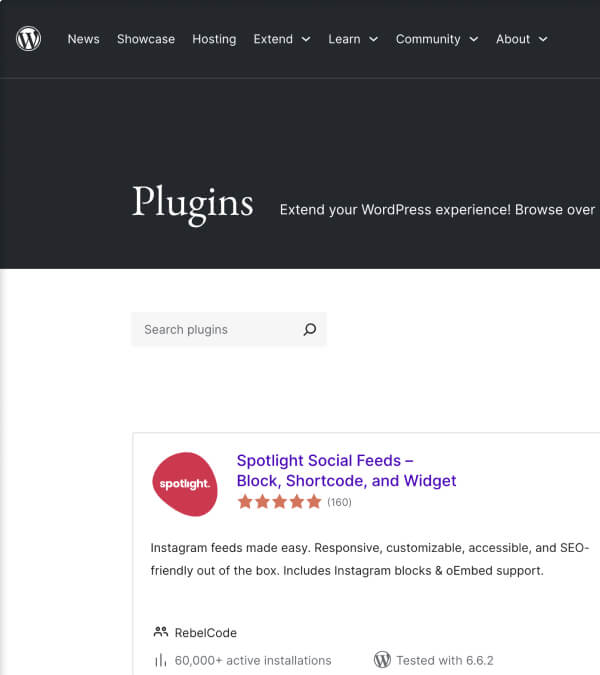Click the author people icon beside RebelCode

(161, 632)
